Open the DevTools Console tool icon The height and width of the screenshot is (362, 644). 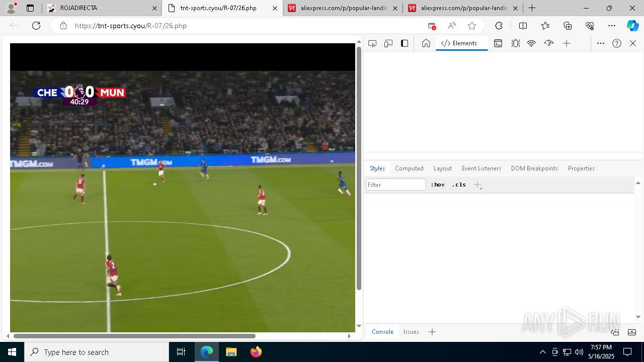(498, 43)
